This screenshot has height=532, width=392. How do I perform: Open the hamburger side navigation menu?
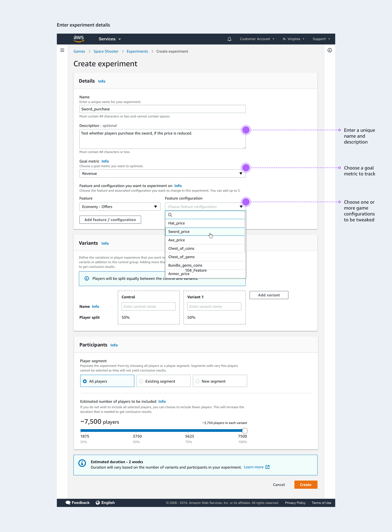click(x=62, y=50)
